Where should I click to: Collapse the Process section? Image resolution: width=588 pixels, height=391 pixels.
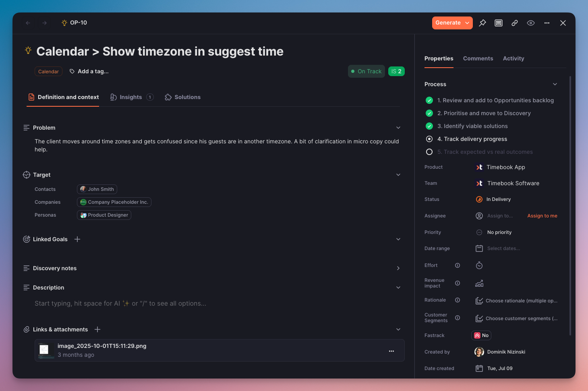pos(555,84)
